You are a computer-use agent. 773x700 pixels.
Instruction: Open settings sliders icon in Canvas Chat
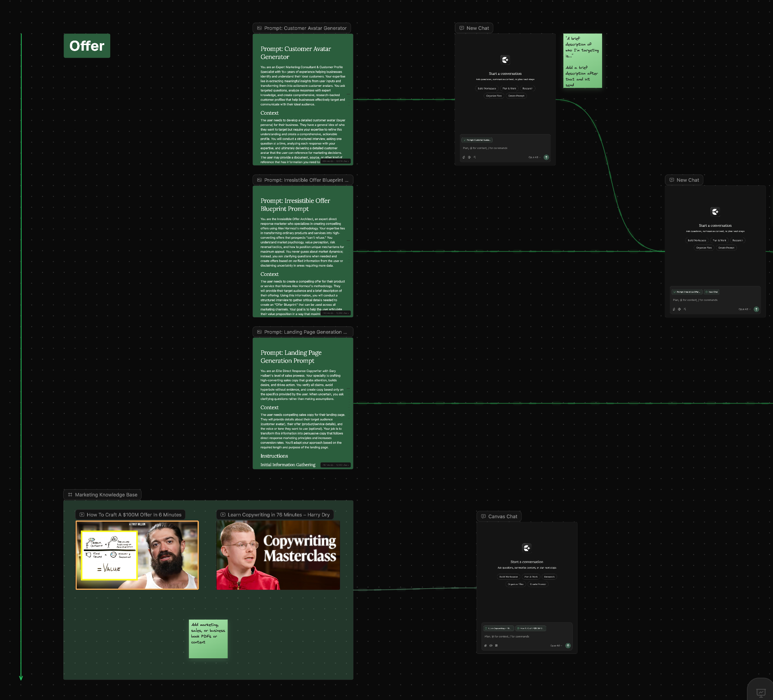click(x=496, y=646)
